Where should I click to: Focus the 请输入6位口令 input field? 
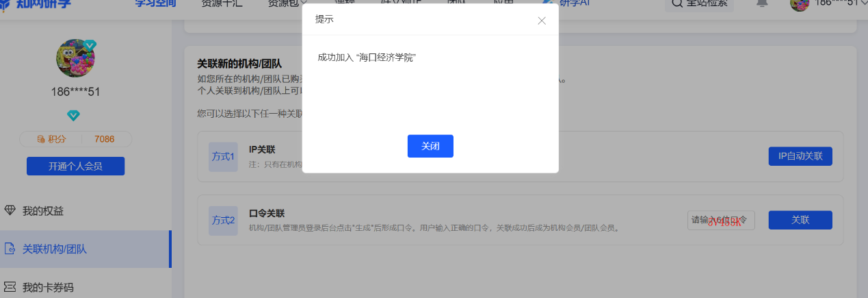coord(721,220)
